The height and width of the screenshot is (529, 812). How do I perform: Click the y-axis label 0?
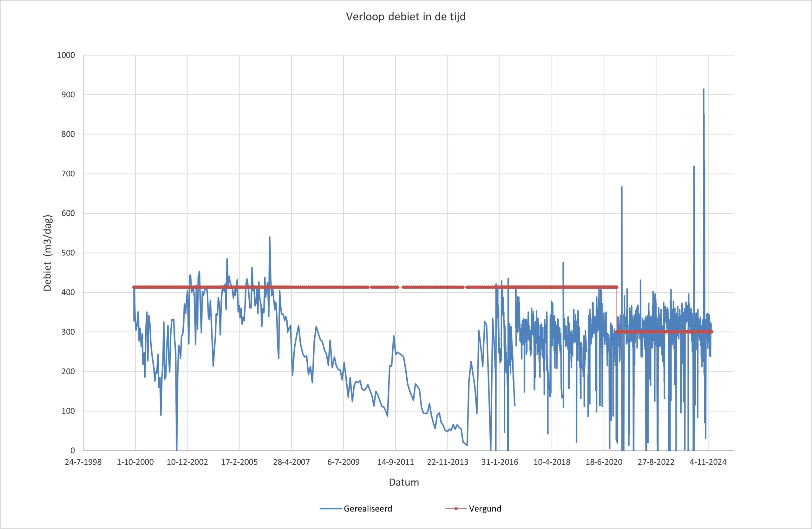(x=73, y=451)
